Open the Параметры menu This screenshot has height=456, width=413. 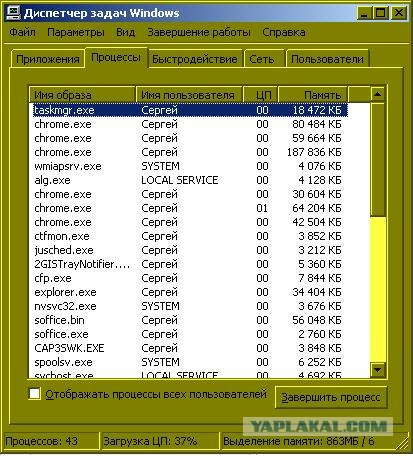point(76,32)
